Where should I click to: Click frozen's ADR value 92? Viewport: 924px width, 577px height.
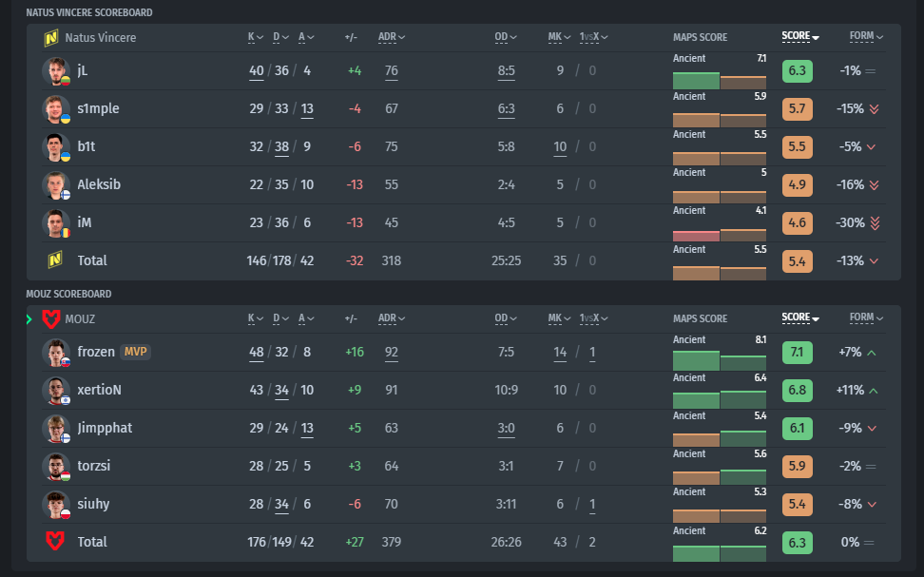(x=392, y=353)
